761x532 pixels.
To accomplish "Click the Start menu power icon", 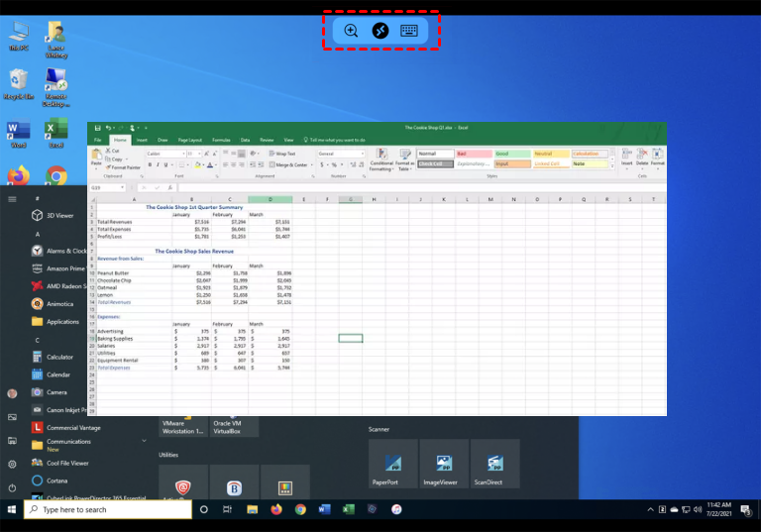I will point(12,487).
